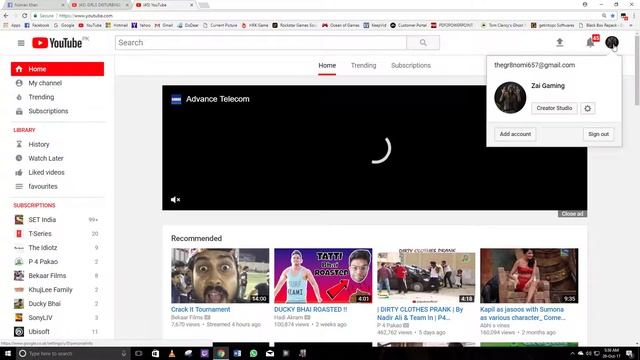Switch to the Subscriptions tab
The width and height of the screenshot is (640, 360).
pyautogui.click(x=411, y=65)
